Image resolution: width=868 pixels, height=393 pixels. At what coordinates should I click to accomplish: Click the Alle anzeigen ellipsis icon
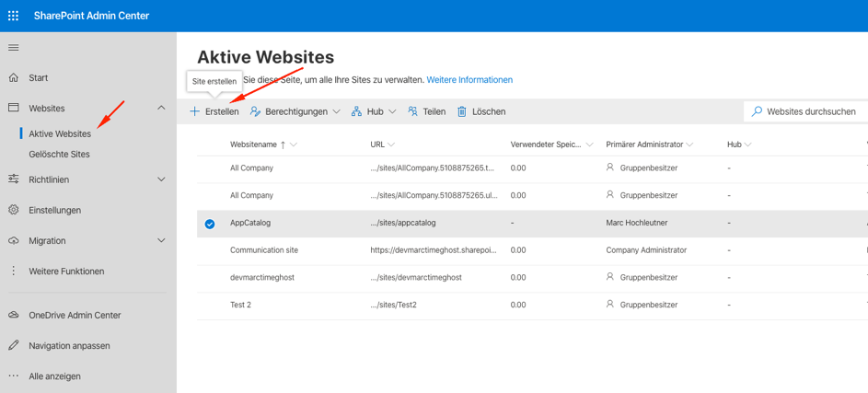14,376
